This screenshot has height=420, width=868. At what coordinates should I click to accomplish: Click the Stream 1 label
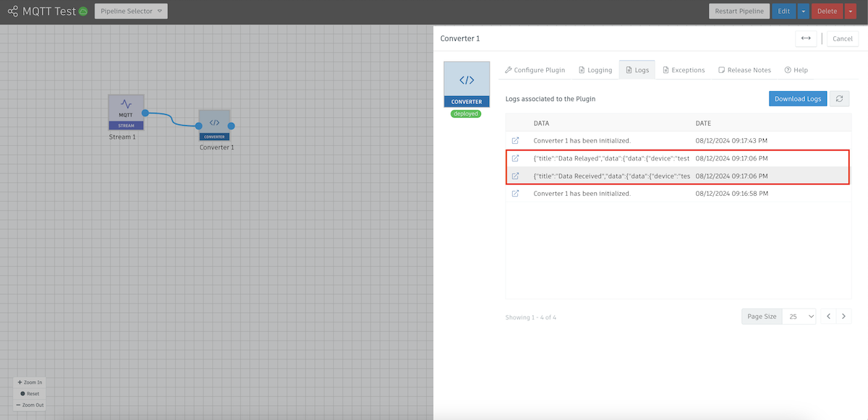pyautogui.click(x=122, y=137)
